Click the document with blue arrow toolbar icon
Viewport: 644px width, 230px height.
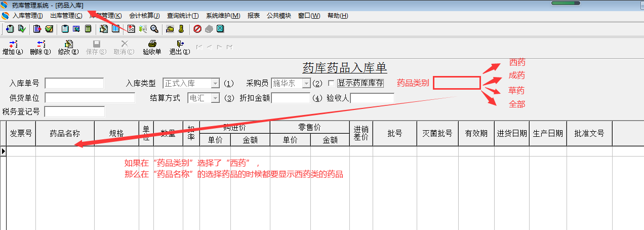(x=10, y=29)
